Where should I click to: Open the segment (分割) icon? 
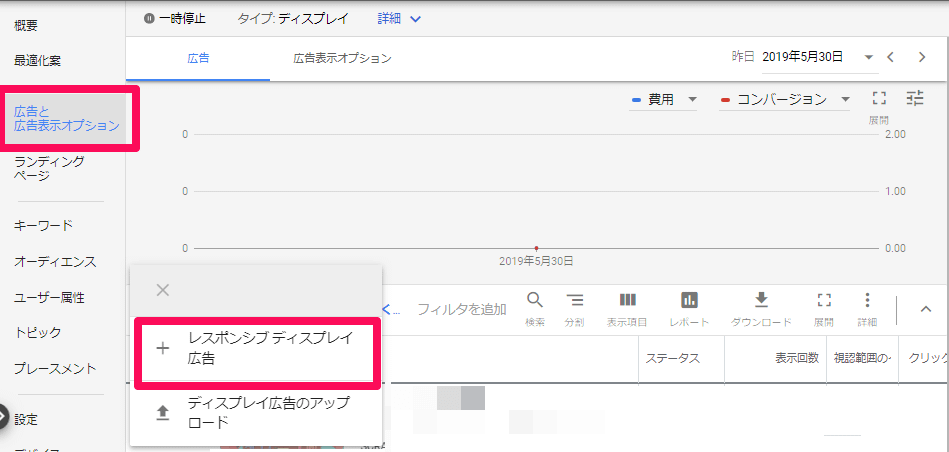574,301
